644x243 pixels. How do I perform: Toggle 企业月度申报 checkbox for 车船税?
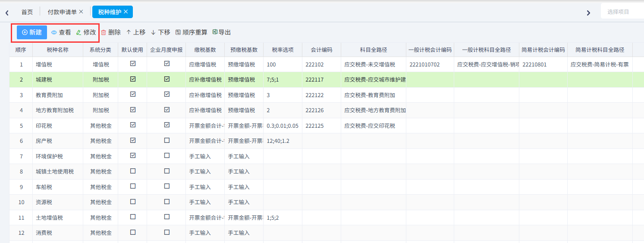point(167,186)
